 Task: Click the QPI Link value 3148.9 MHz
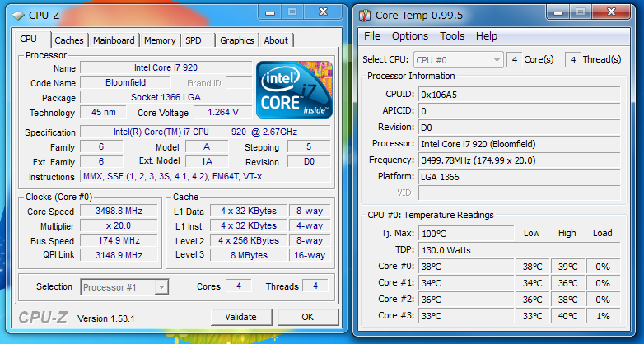pos(119,255)
